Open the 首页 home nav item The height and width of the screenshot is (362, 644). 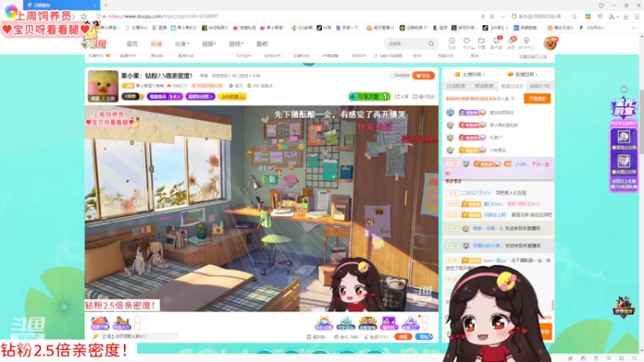click(x=132, y=44)
